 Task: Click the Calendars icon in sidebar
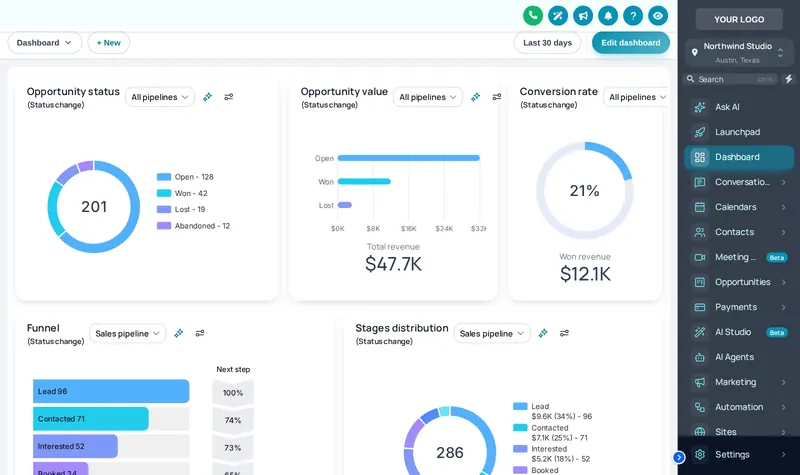(699, 207)
